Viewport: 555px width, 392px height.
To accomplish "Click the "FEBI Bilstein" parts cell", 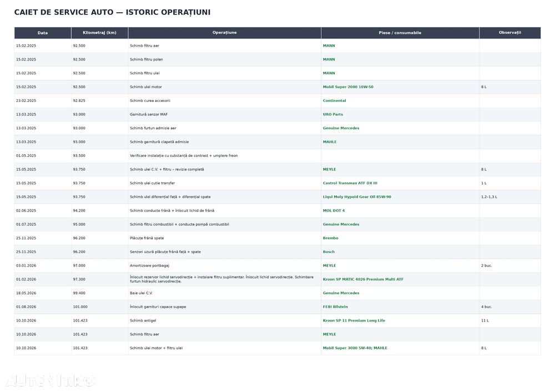I will pos(335,307).
